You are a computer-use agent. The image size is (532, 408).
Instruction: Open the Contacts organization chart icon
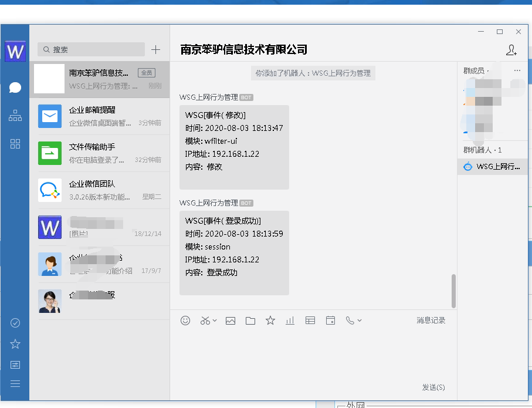click(15, 116)
